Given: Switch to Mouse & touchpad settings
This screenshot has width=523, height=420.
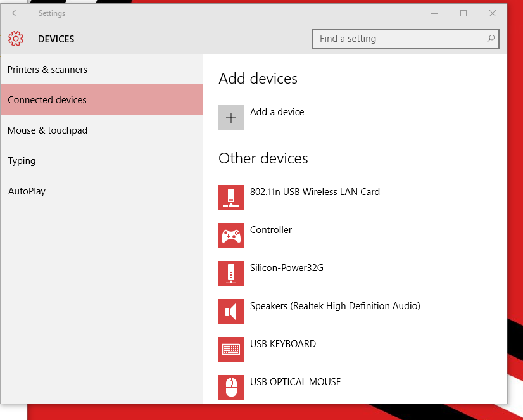Looking at the screenshot, I should (x=44, y=130).
